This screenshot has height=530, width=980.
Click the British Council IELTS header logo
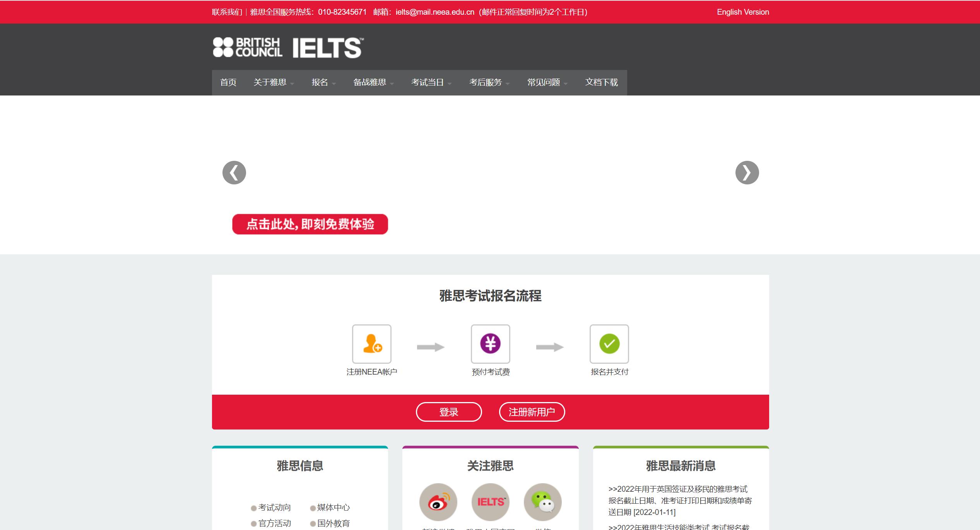[287, 48]
